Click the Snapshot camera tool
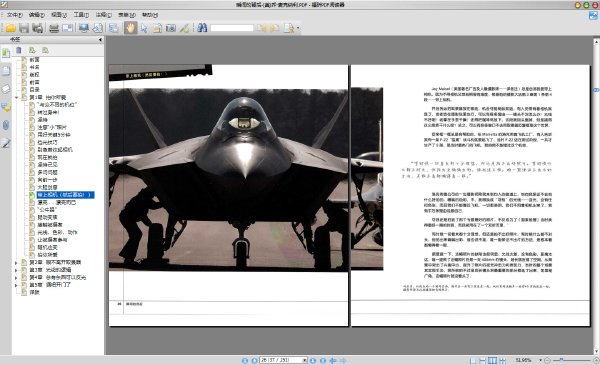600x365 pixels. coord(171,28)
